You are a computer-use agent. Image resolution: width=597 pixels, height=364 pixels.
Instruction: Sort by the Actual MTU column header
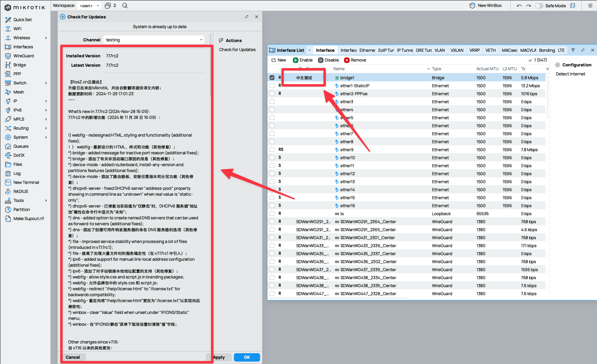pyautogui.click(x=487, y=69)
